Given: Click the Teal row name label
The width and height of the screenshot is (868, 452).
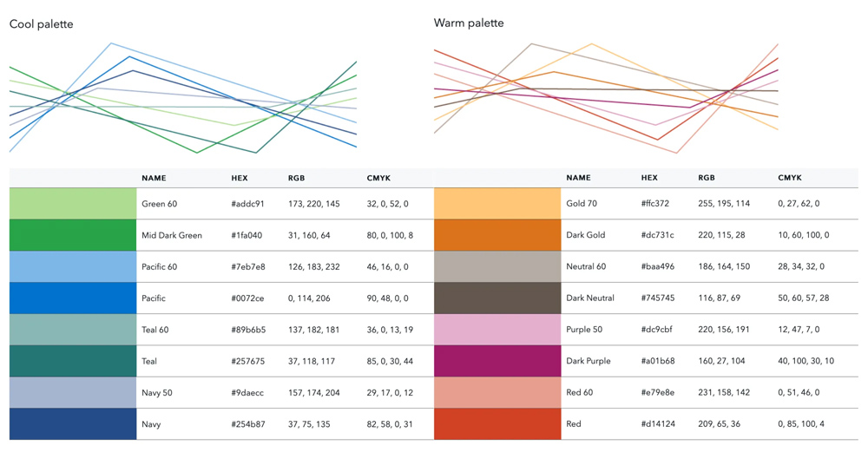Looking at the screenshot, I should (x=151, y=361).
